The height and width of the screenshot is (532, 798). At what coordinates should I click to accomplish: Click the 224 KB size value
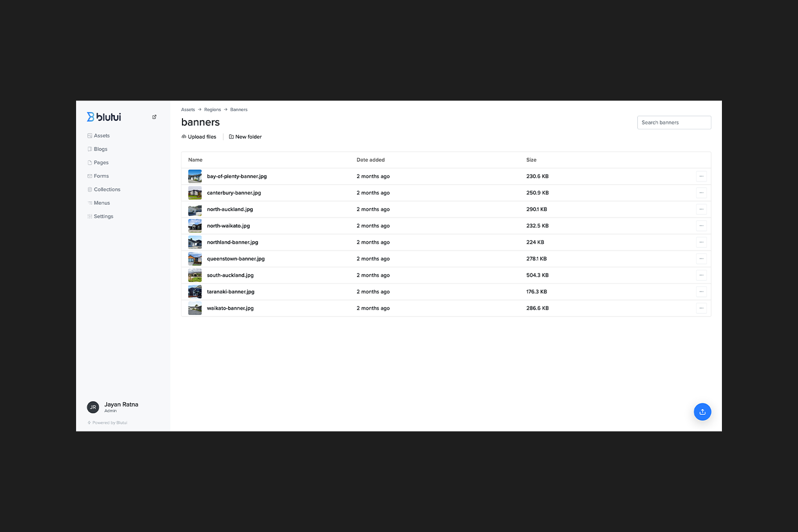click(535, 242)
